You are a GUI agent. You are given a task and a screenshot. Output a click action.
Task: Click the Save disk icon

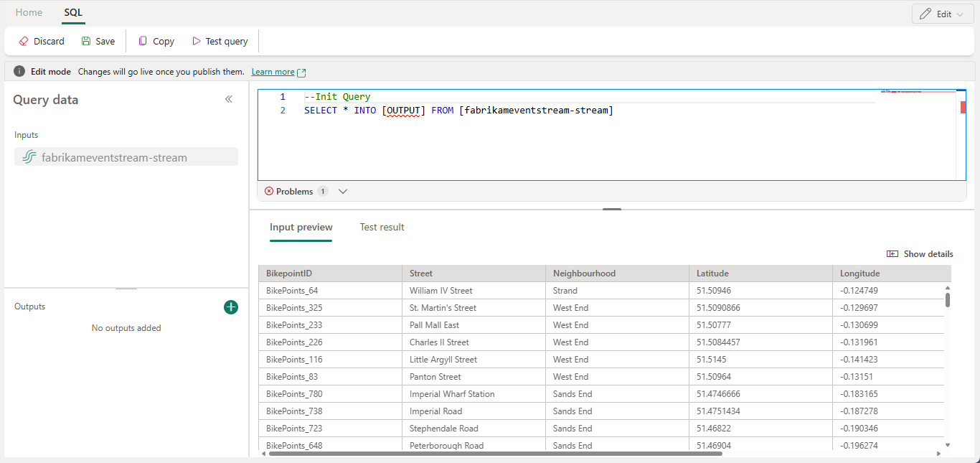point(86,42)
